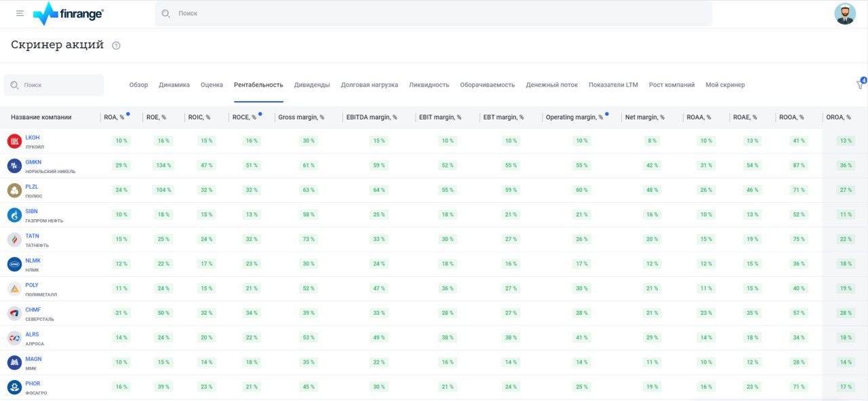
Task: Open the Долговая нагрузка tab
Action: click(370, 85)
